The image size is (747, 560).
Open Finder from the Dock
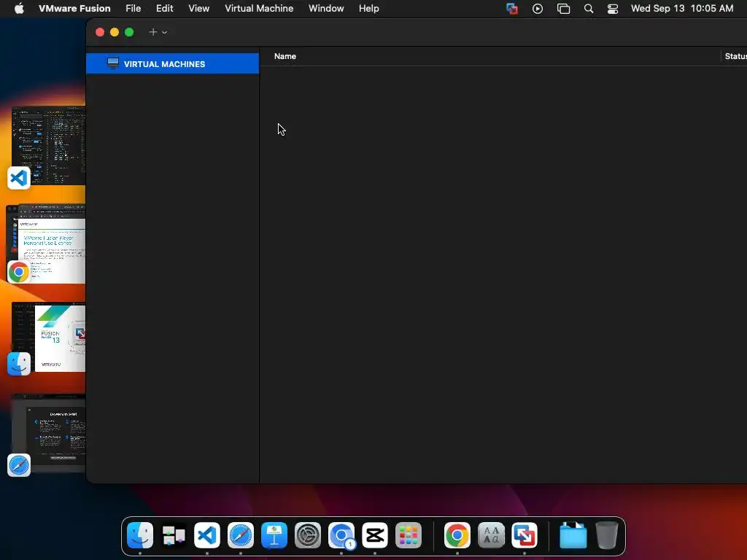[140, 535]
